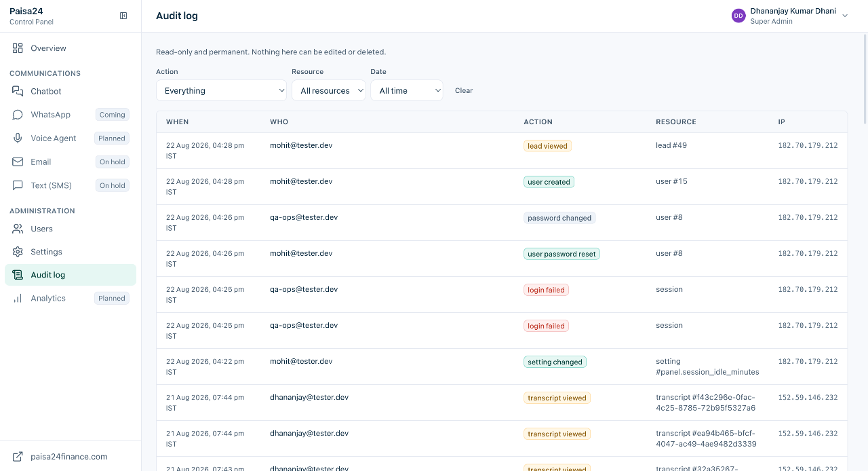This screenshot has height=471, width=868.
Task: Open the Date filter showing All time
Action: click(x=407, y=90)
